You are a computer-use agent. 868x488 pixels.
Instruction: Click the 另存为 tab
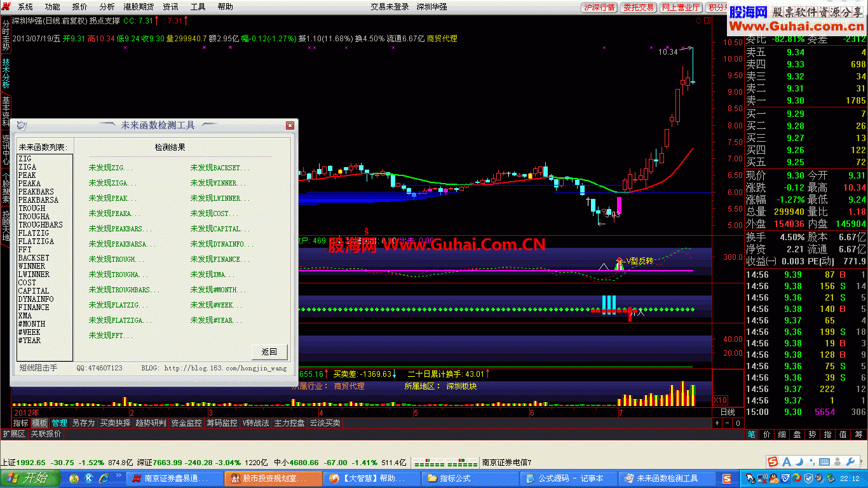pyautogui.click(x=83, y=423)
